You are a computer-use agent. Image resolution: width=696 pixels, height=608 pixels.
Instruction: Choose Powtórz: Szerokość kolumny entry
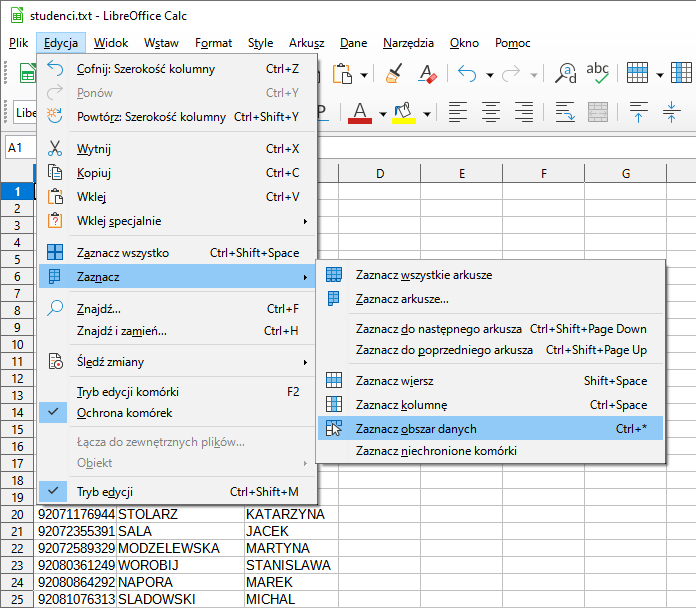pos(178,117)
